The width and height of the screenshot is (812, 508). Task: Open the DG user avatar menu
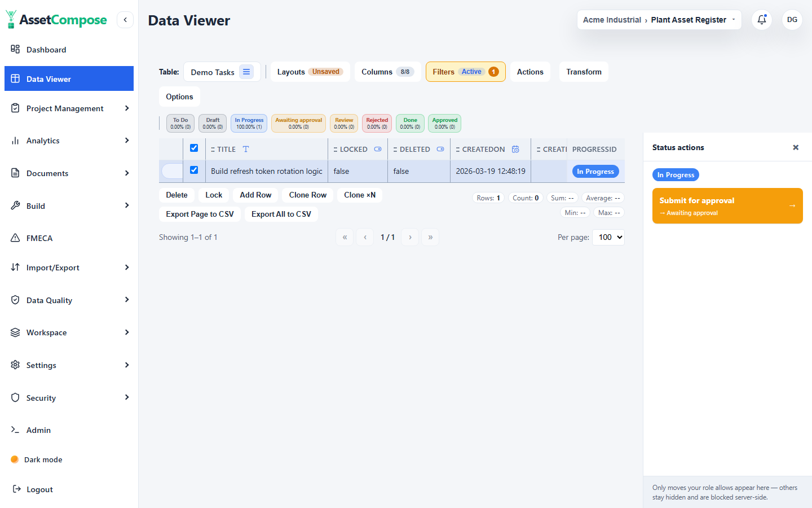(792, 20)
